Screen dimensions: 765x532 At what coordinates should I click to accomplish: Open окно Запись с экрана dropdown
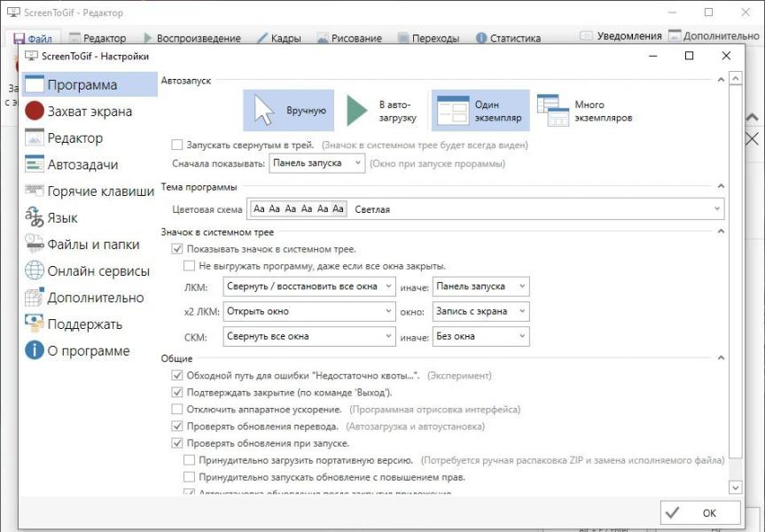[481, 311]
